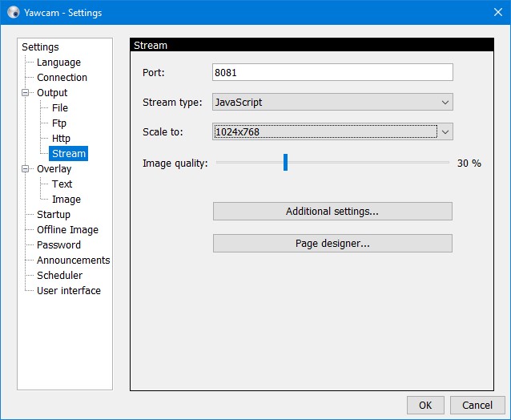Image resolution: width=511 pixels, height=420 pixels.
Task: Open the Stream type dropdown
Action: (332, 102)
